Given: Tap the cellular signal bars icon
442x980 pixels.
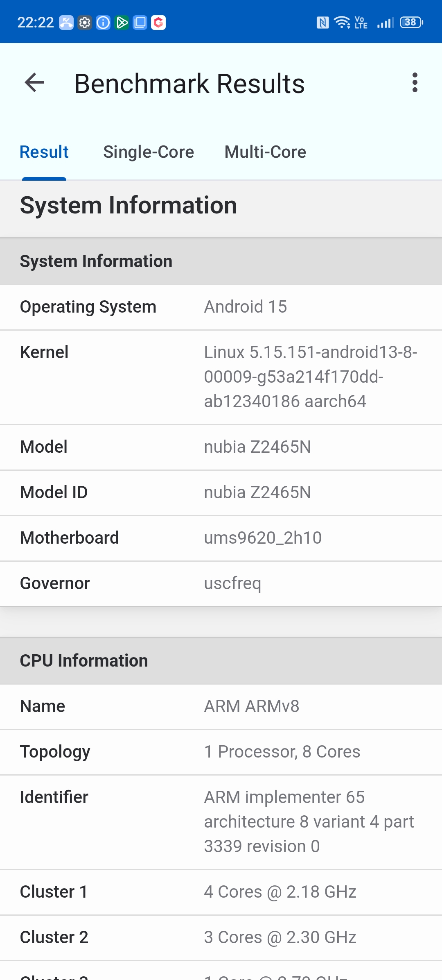Looking at the screenshot, I should coord(385,23).
